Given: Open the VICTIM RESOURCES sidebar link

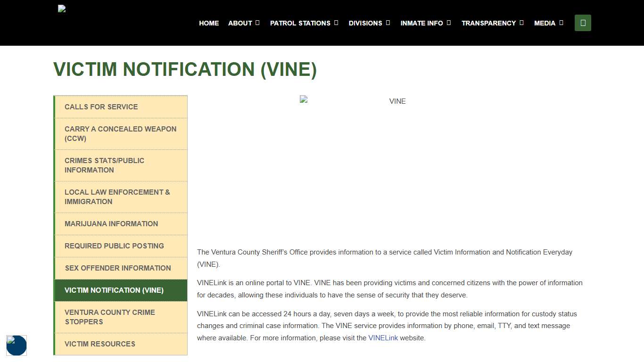Looking at the screenshot, I should click(x=99, y=344).
